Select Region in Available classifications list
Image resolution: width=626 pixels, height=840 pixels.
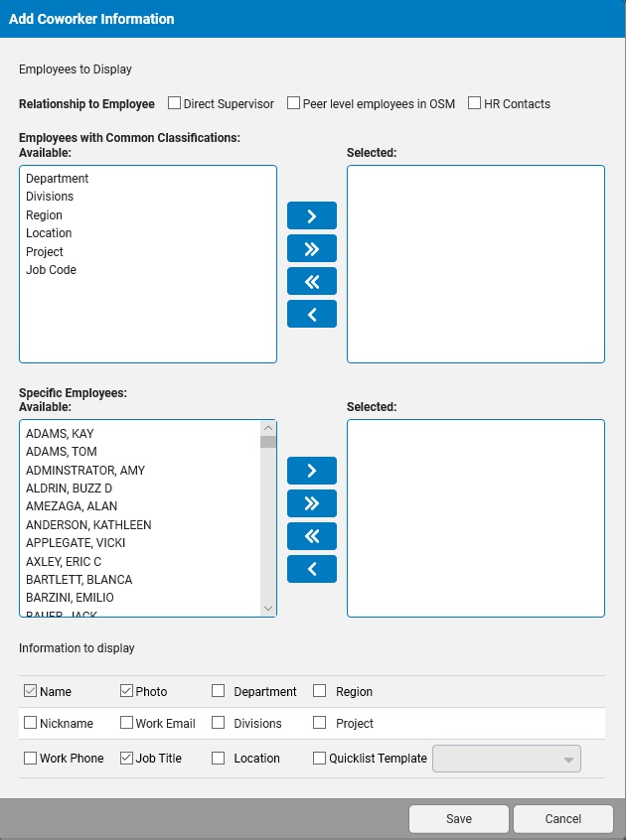pyautogui.click(x=44, y=214)
